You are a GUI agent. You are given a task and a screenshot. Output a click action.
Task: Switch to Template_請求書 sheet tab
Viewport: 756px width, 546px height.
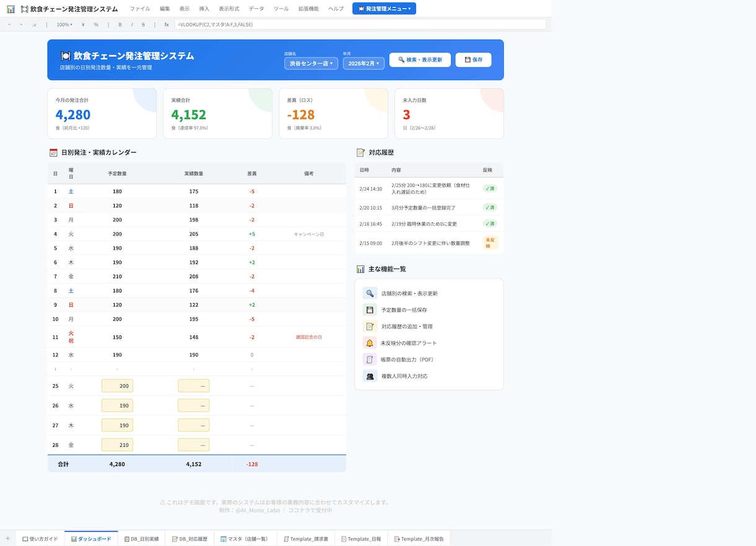tap(305, 539)
